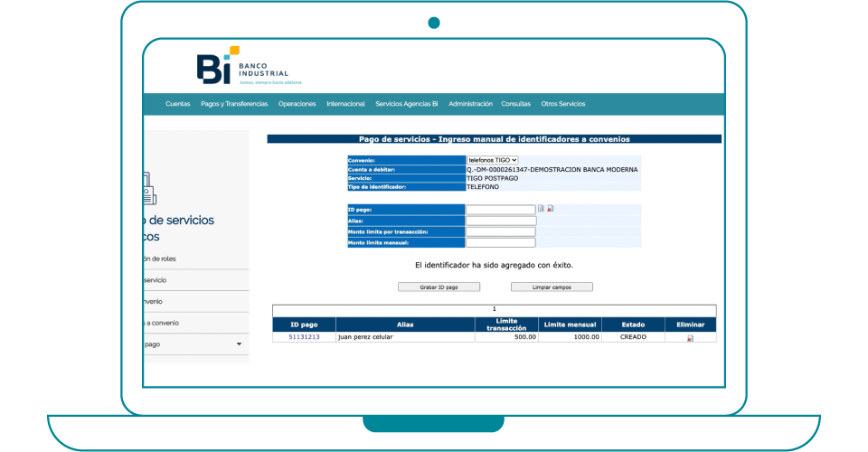This screenshot has height=452, width=868.
Task: Click the red icon beside ID pago field
Action: (551, 209)
